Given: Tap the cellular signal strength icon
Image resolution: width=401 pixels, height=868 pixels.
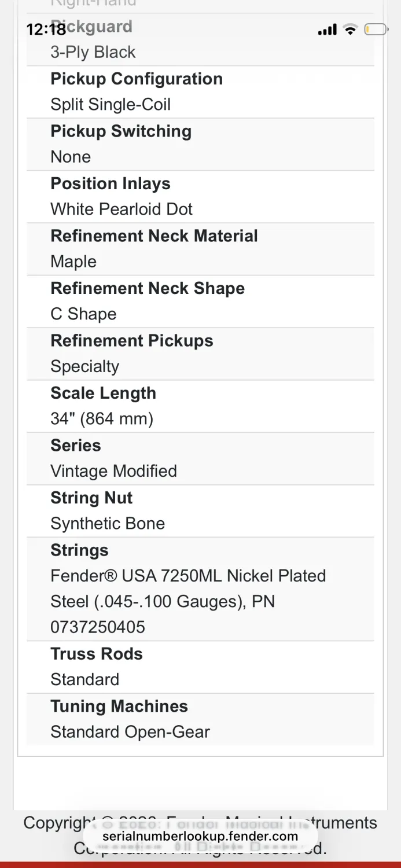Looking at the screenshot, I should (327, 30).
